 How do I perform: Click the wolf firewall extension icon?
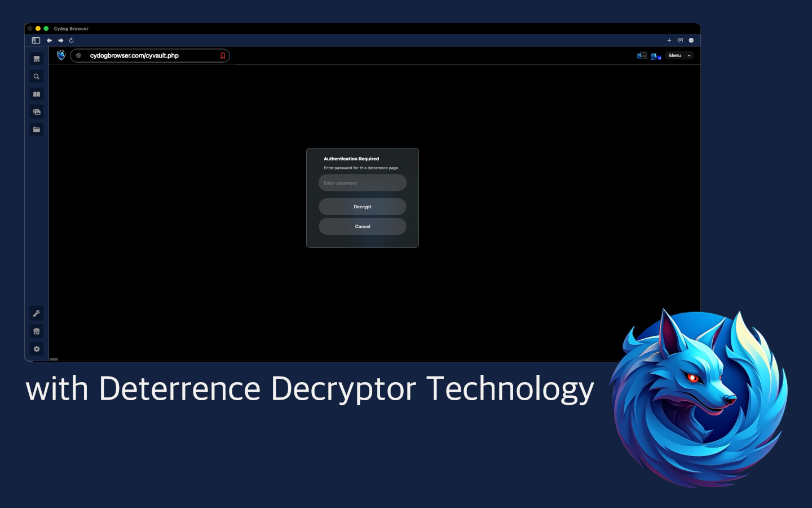click(642, 55)
